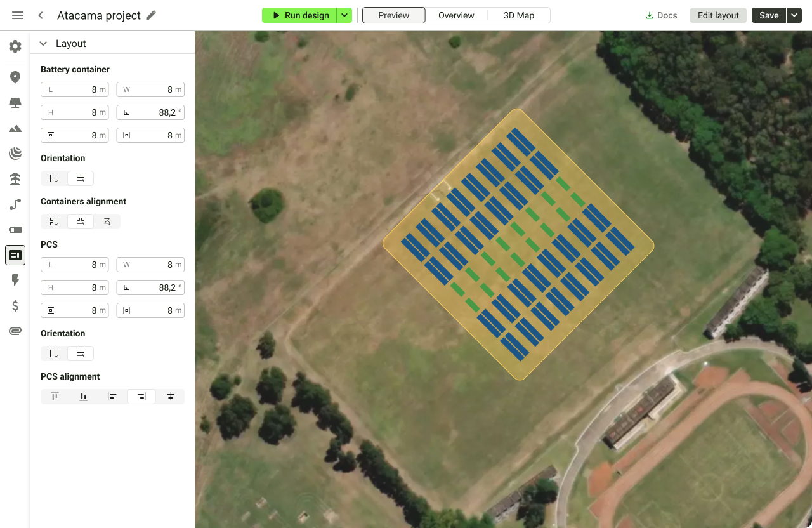
Task: Choose column-wise containers alignment option
Action: (x=54, y=221)
